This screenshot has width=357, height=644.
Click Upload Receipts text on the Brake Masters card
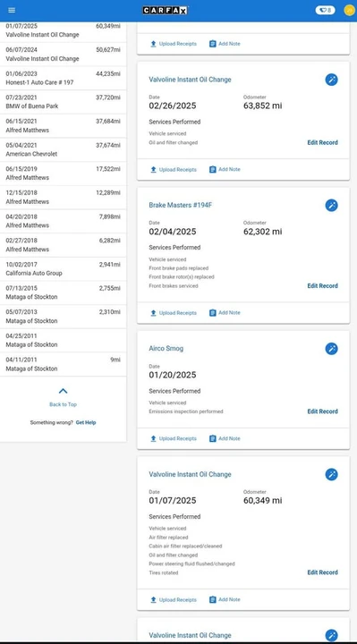click(x=178, y=313)
